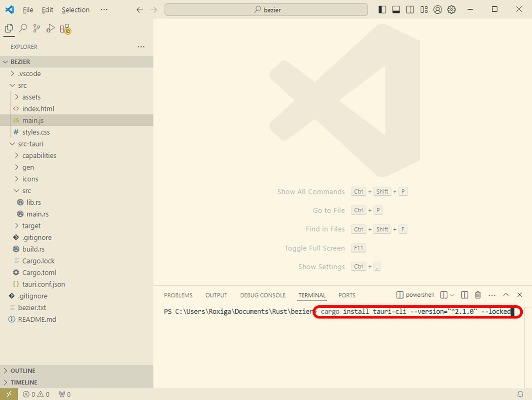Expand the assets folder
The height and width of the screenshot is (400, 532).
77,97
